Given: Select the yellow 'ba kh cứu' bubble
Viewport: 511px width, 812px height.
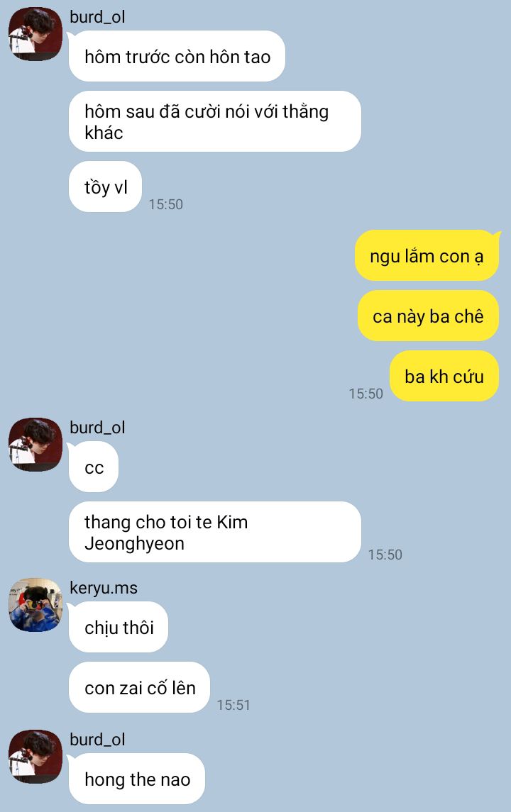Looking at the screenshot, I should click(444, 376).
